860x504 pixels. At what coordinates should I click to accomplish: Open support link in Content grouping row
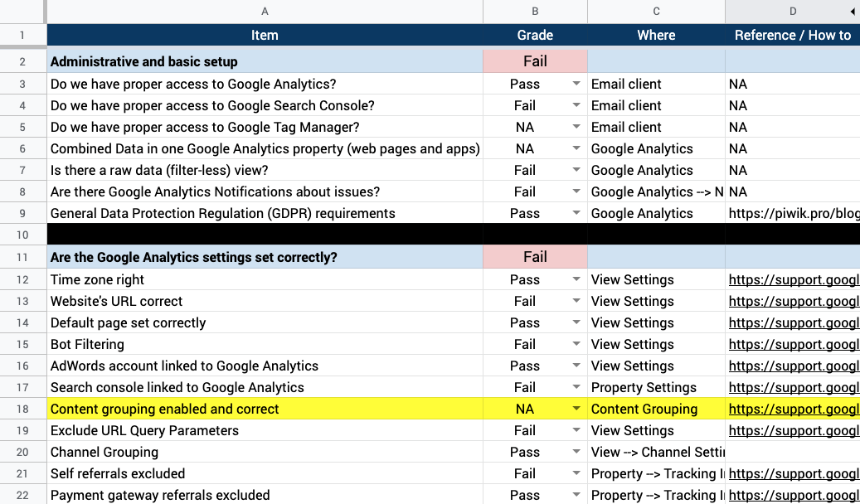pyautogui.click(x=793, y=409)
